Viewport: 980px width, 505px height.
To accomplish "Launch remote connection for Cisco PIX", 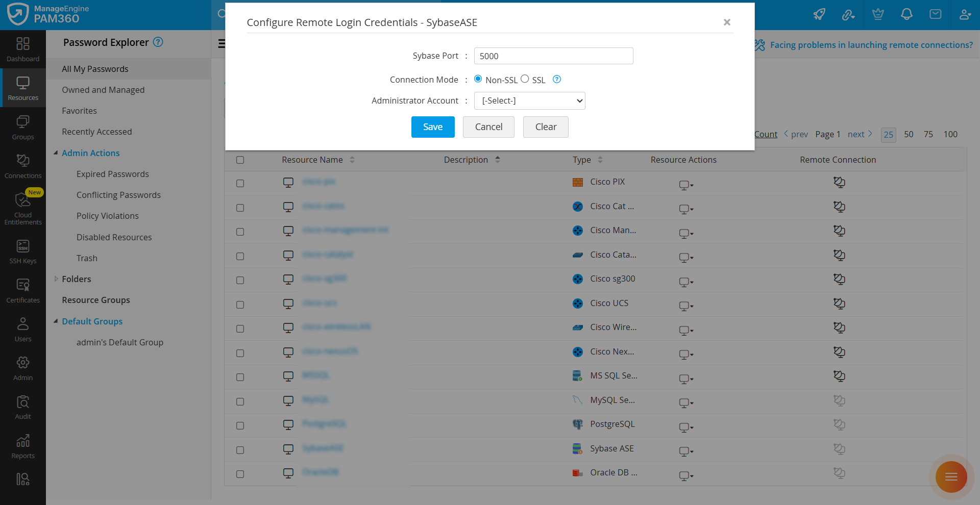I will click(x=839, y=182).
